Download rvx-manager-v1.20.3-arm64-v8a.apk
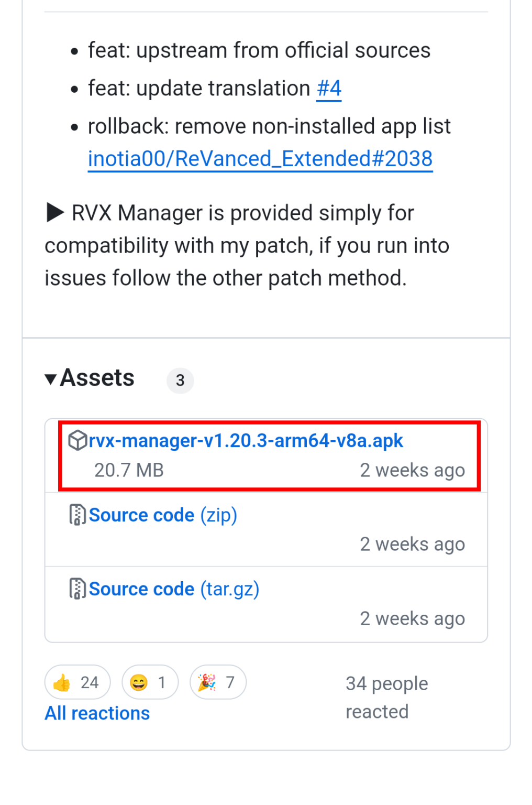Viewport: 532px width, 805px height. click(x=246, y=441)
